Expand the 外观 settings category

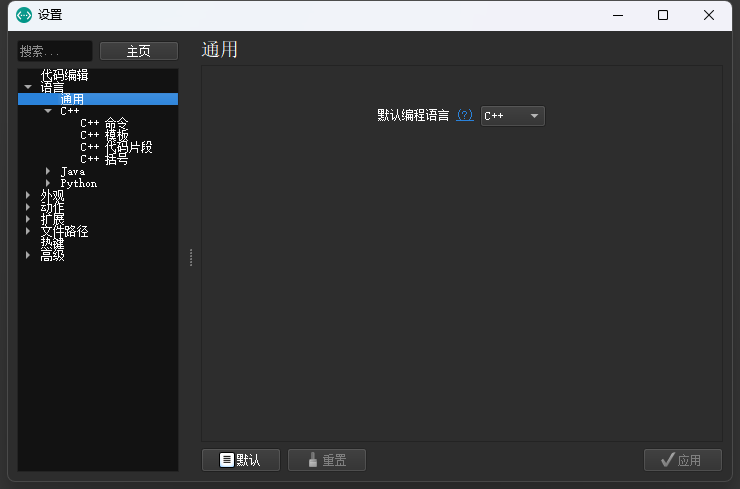(x=28, y=196)
